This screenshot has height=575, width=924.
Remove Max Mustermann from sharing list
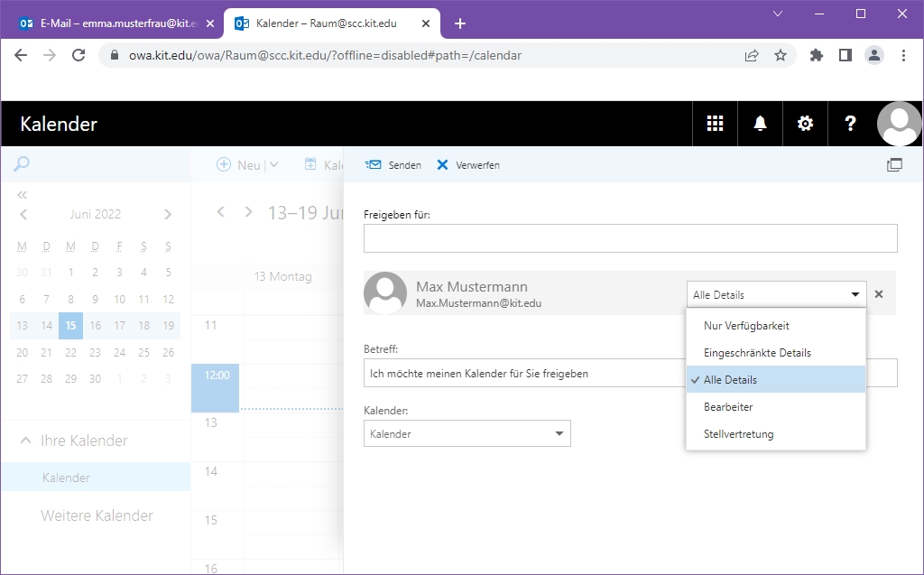pyautogui.click(x=879, y=294)
